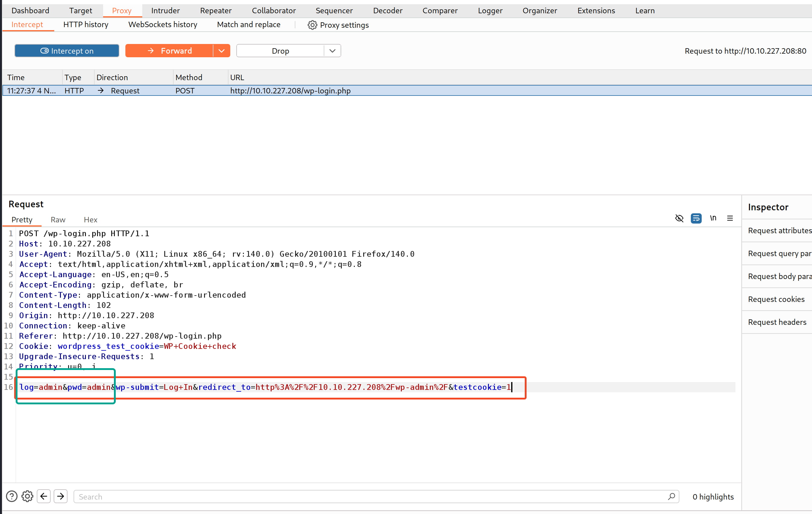Expand Request headers section in Inspector
This screenshot has height=514, width=812.
[777, 322]
